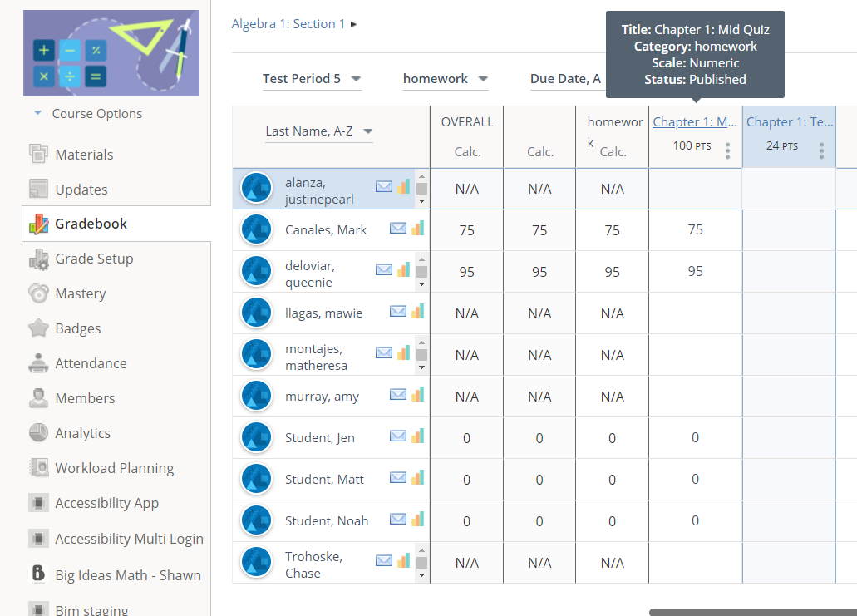Open the grade chart icon for Student, Jen
857x616 pixels.
tap(417, 436)
